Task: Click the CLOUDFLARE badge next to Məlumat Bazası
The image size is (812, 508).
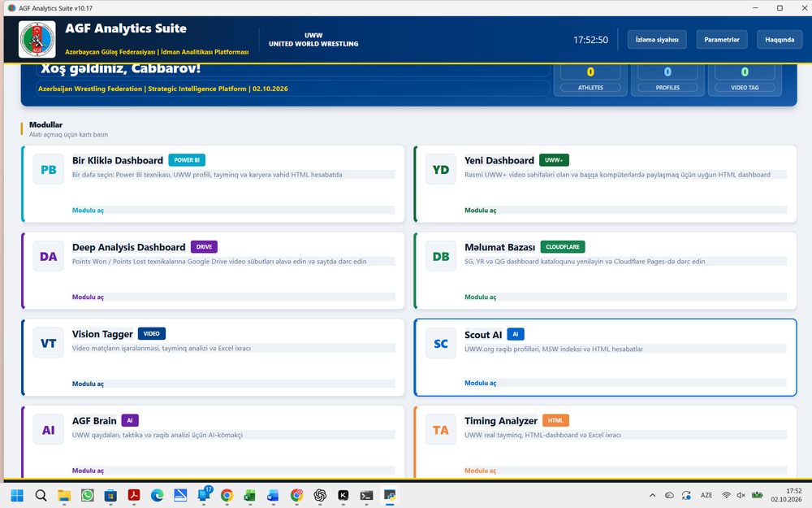Action: (563, 247)
